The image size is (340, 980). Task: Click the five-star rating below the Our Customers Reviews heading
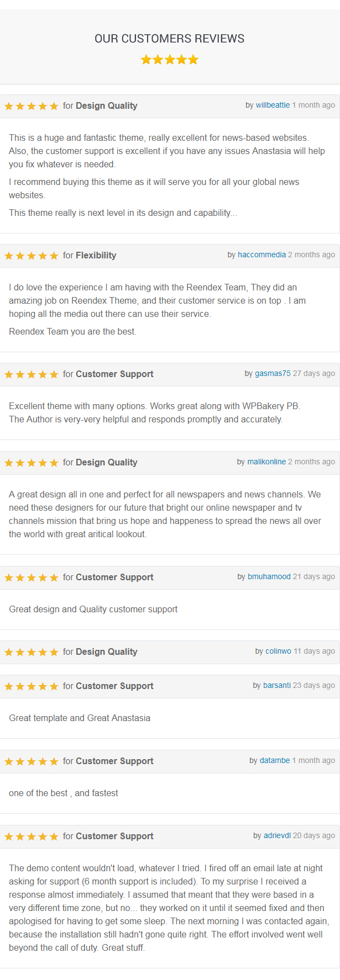[x=169, y=60]
